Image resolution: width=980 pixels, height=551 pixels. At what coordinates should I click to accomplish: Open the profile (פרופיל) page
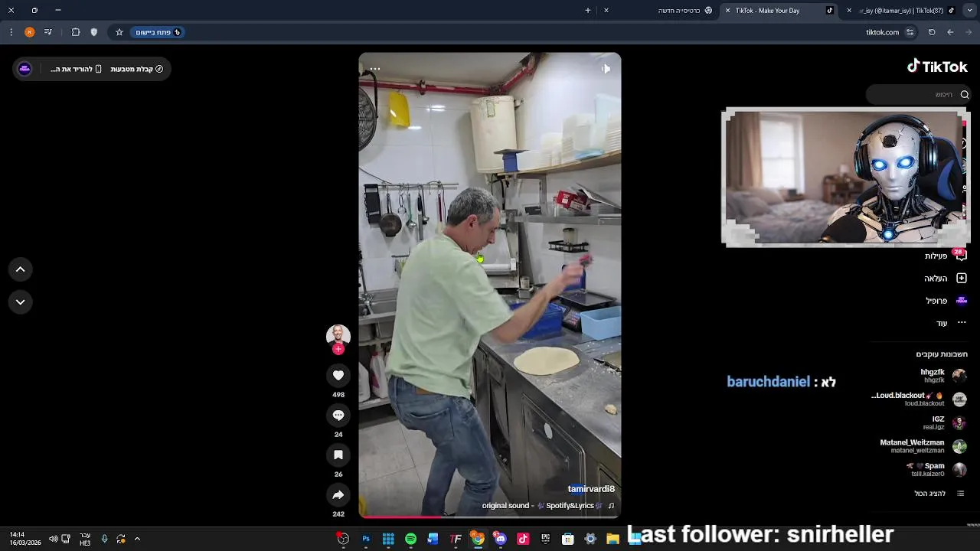(x=946, y=301)
